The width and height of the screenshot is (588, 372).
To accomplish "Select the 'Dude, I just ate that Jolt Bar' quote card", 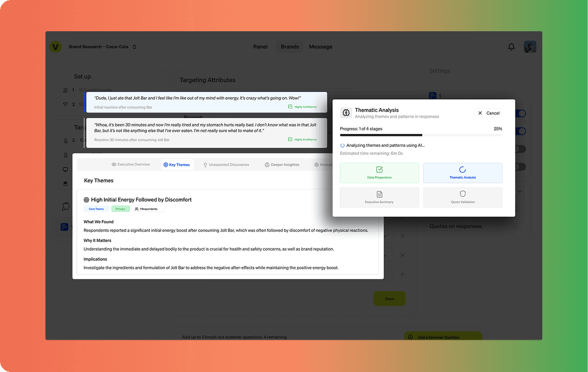I will point(206,102).
